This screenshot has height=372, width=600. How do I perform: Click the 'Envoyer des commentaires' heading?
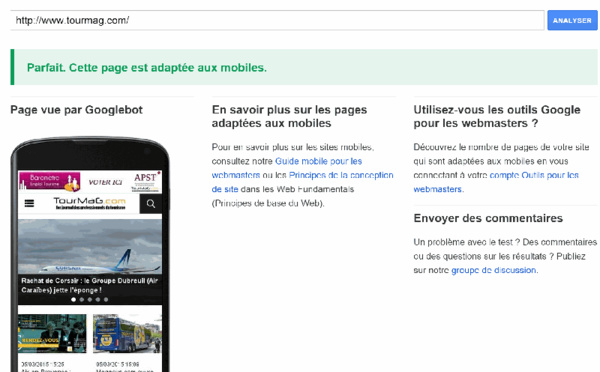point(488,218)
